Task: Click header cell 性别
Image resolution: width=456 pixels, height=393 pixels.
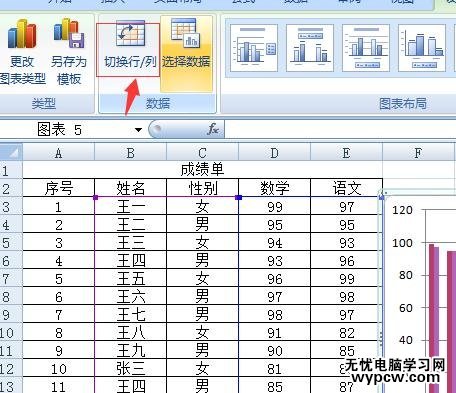Action: [202, 188]
